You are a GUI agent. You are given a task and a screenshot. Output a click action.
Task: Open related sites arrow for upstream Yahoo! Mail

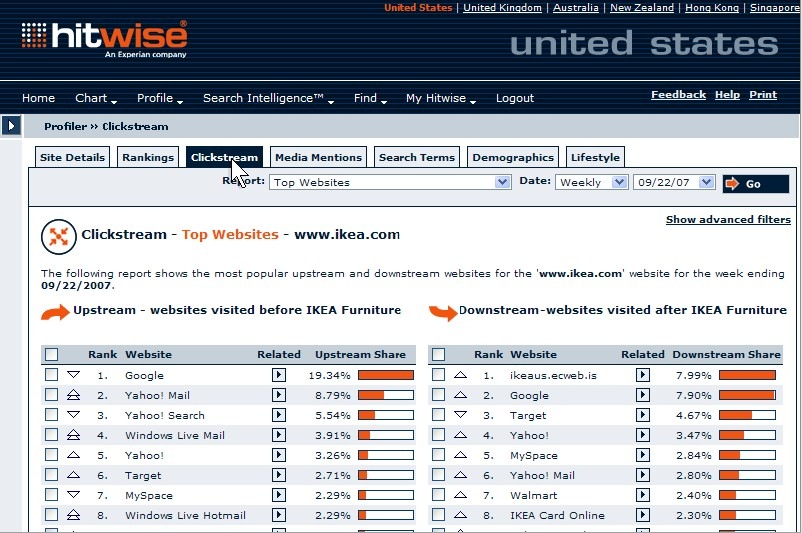tap(279, 395)
